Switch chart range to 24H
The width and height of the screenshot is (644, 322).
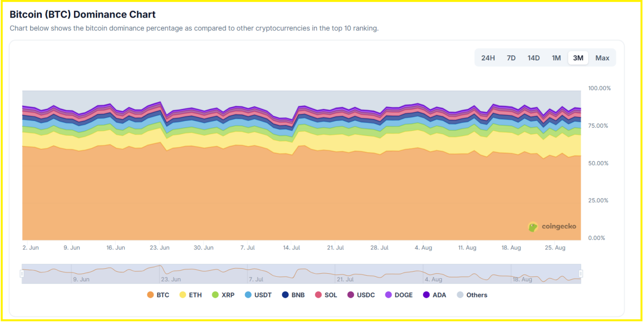(488, 58)
